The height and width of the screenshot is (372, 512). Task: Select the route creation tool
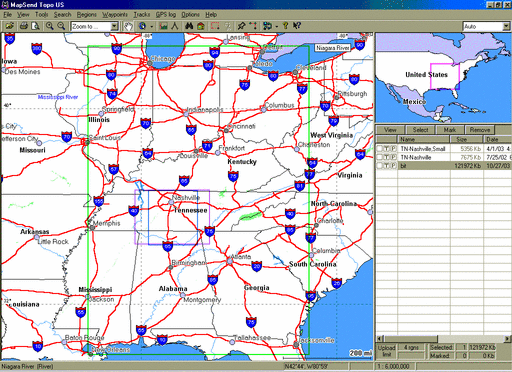point(253,26)
